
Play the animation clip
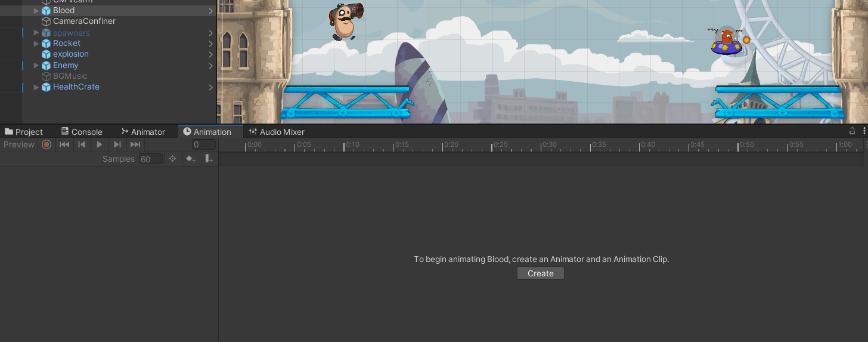[x=100, y=144]
